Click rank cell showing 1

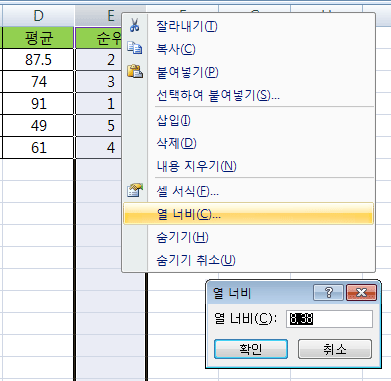coord(99,104)
